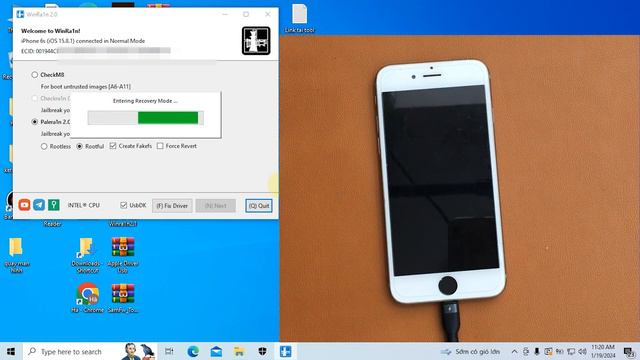640x360 pixels.
Task: Click the microphone tray icon
Action: pos(537,351)
